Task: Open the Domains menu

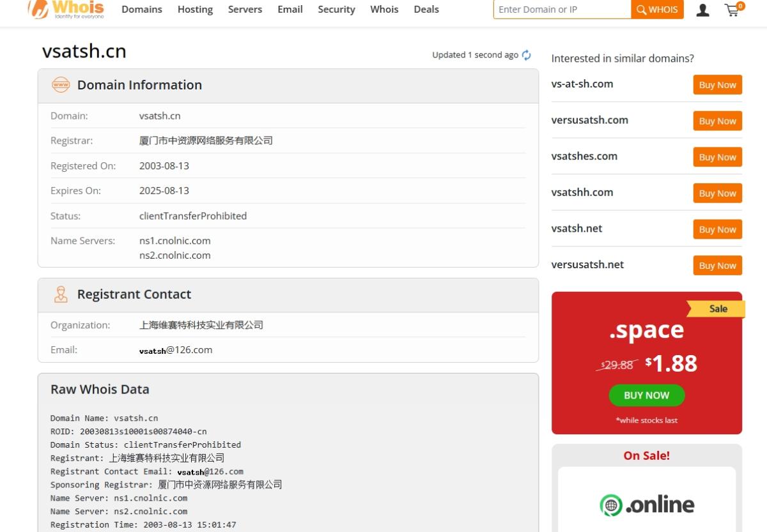Action: coord(142,9)
